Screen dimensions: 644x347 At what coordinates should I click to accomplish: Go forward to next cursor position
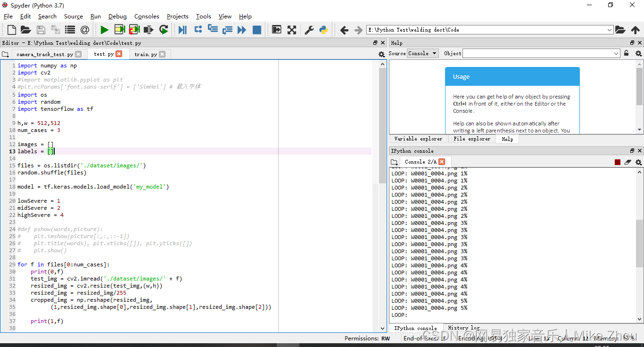coord(358,30)
